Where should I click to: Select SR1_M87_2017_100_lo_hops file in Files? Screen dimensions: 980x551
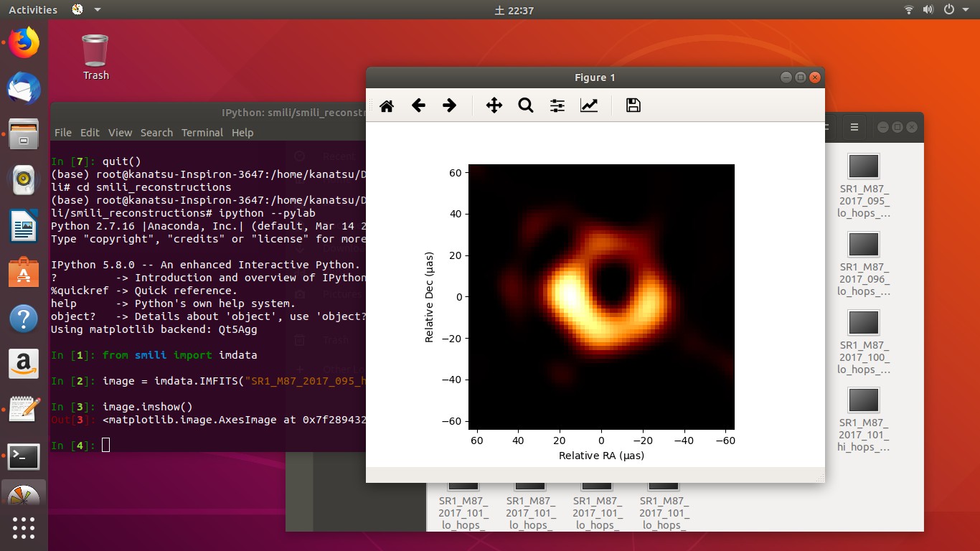click(864, 342)
